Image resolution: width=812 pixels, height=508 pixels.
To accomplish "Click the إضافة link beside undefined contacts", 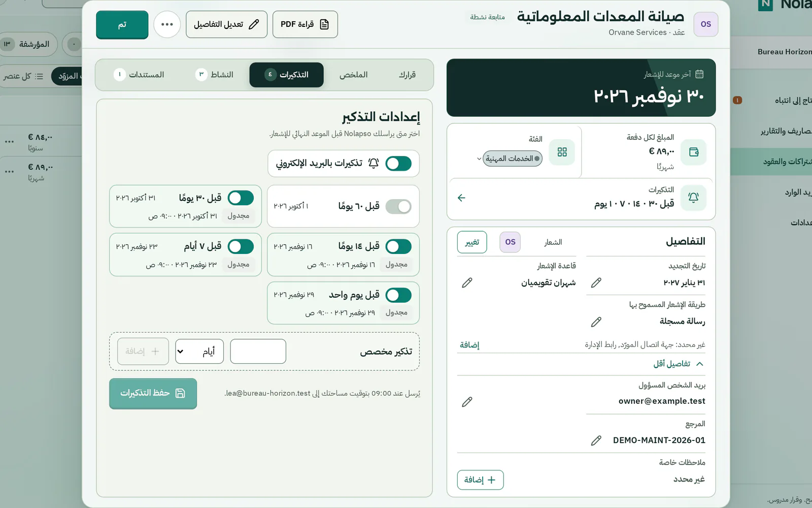I will coord(469,345).
